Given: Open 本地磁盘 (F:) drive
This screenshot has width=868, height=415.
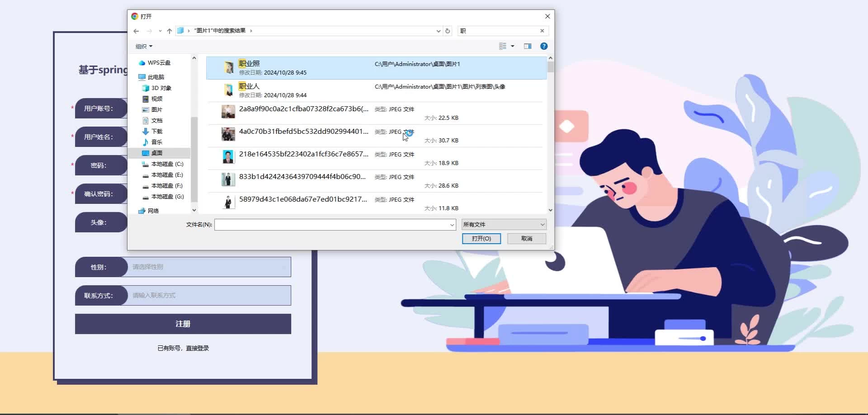Looking at the screenshot, I should pos(163,186).
